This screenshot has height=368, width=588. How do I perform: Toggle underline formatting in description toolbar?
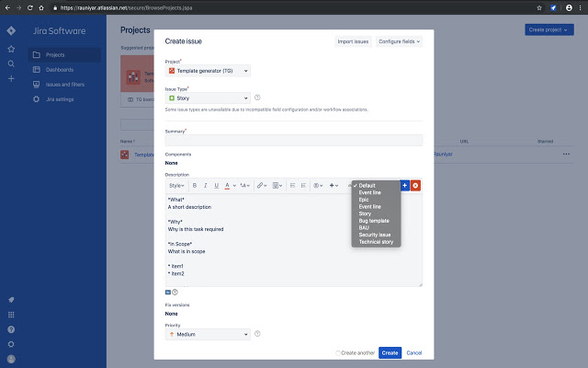[217, 186]
